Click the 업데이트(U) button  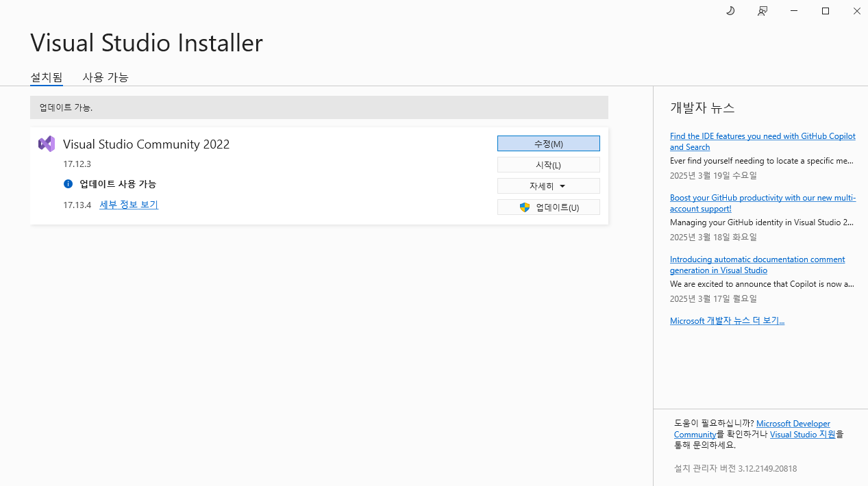pyautogui.click(x=549, y=207)
